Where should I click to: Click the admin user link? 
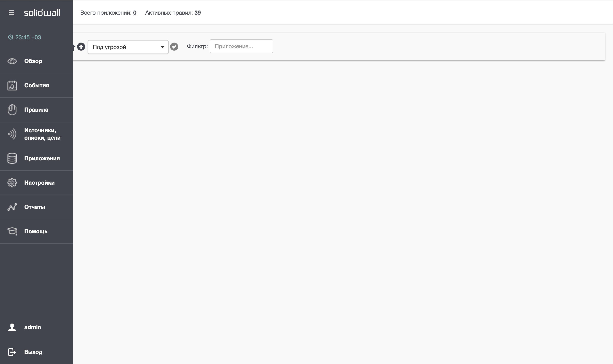click(x=33, y=327)
